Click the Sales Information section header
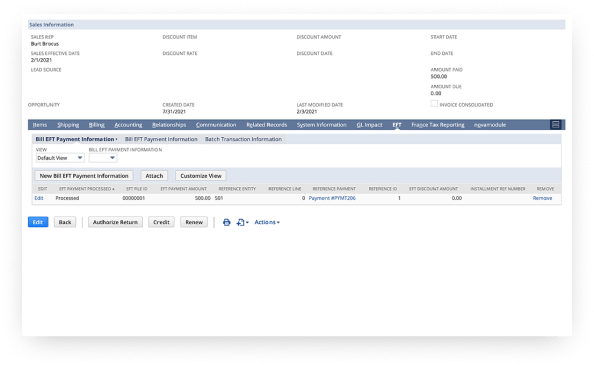This screenshot has height=367, width=594. [x=297, y=25]
